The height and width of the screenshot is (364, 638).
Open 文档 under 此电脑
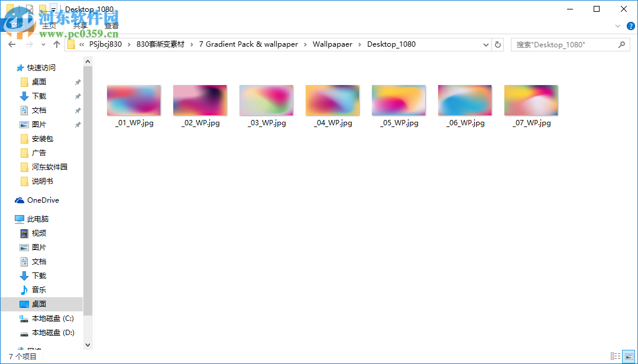point(38,262)
